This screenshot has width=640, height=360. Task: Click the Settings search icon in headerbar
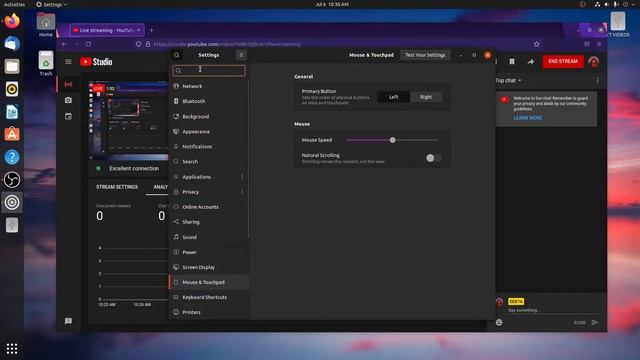click(x=176, y=55)
